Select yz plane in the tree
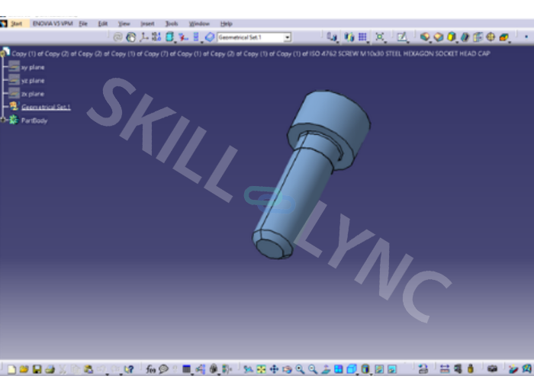Viewport: 534px width, 392px height. (33, 81)
